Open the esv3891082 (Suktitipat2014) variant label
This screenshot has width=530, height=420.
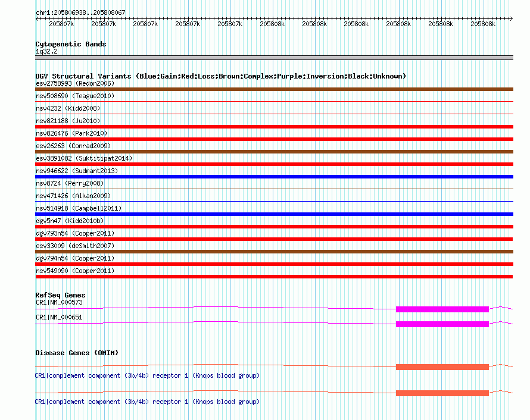[84, 158]
